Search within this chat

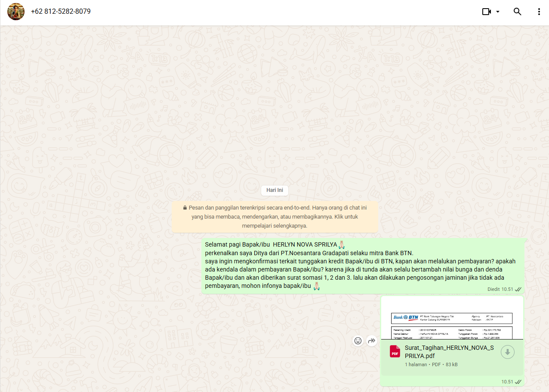point(518,12)
